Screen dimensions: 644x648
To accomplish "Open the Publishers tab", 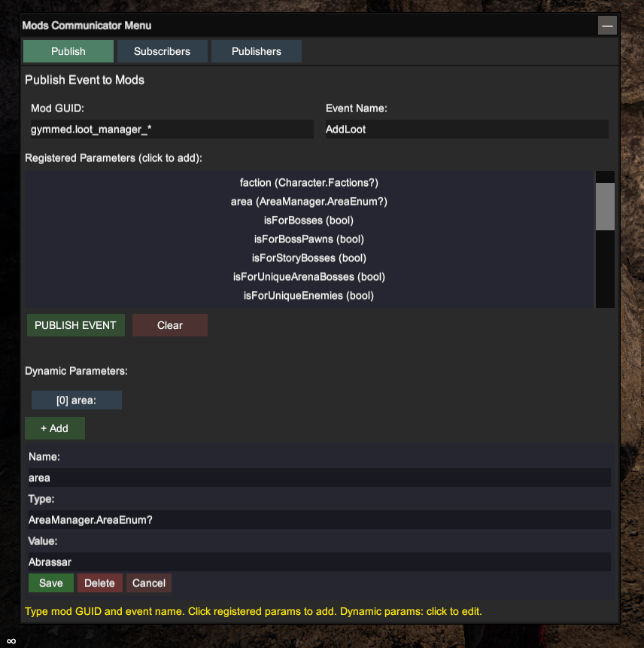I will point(256,51).
